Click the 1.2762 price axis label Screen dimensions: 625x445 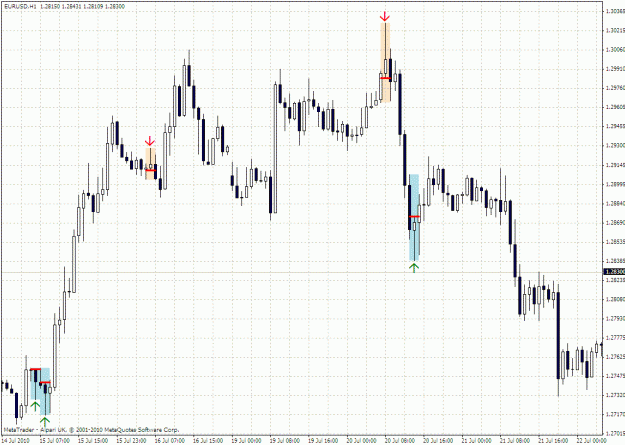(x=615, y=356)
